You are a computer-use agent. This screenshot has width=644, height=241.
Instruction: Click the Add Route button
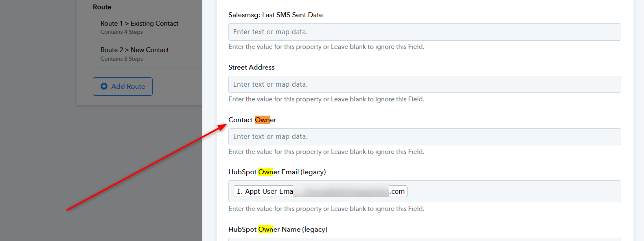123,86
